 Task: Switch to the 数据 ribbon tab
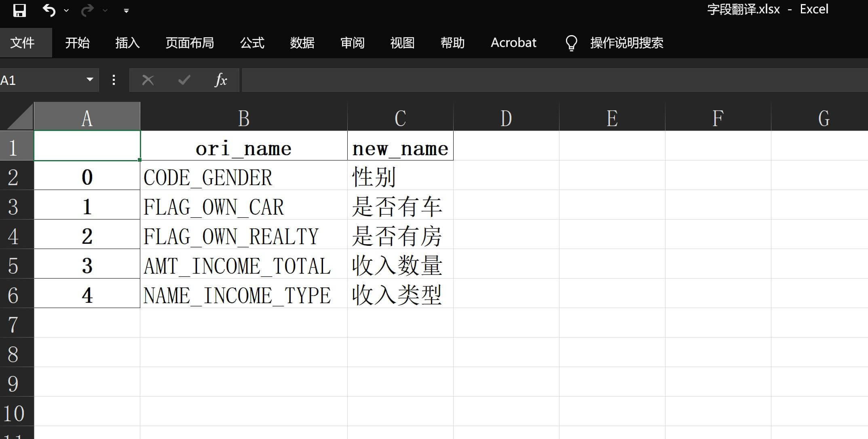(x=302, y=42)
